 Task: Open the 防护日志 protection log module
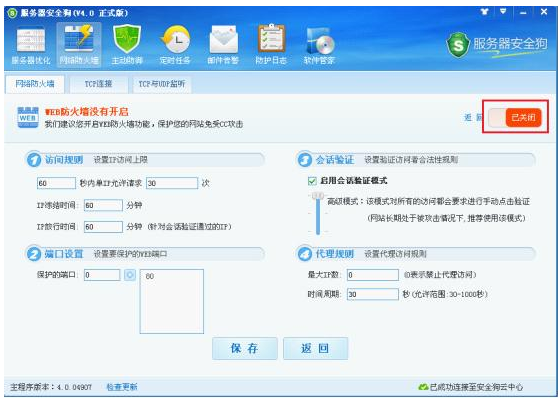271,45
